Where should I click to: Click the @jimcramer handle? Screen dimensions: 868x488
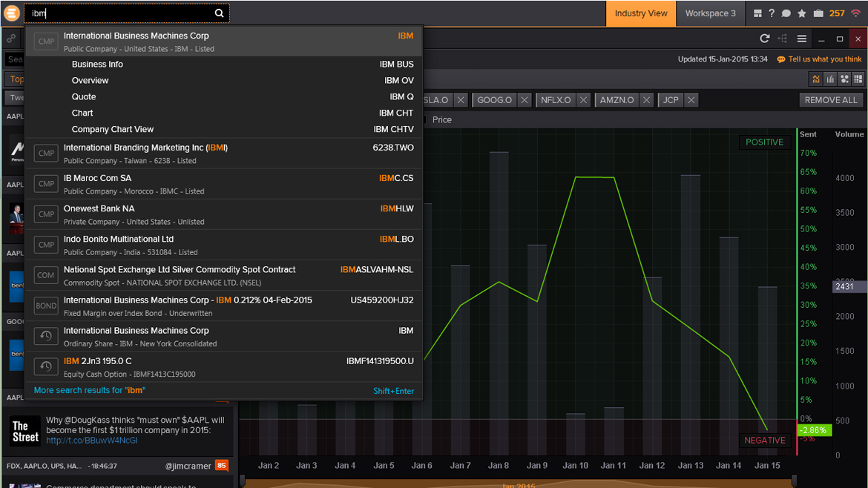188,466
